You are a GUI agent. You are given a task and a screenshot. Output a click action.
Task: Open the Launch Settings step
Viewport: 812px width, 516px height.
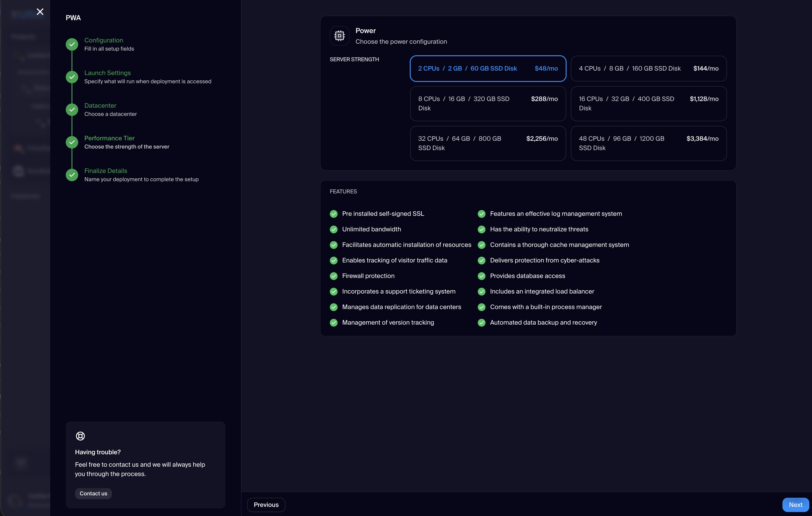pos(107,73)
